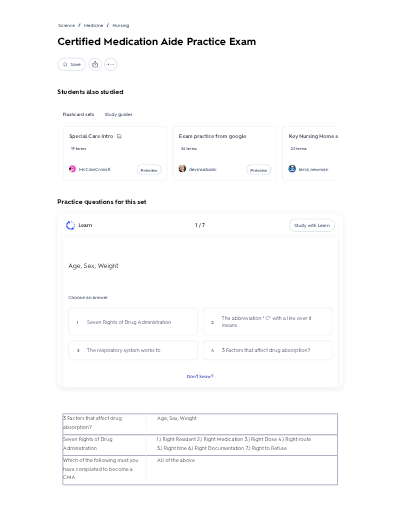Open the Medicine breadcrumb link
Screen dimensions: 400x517
click(x=93, y=25)
